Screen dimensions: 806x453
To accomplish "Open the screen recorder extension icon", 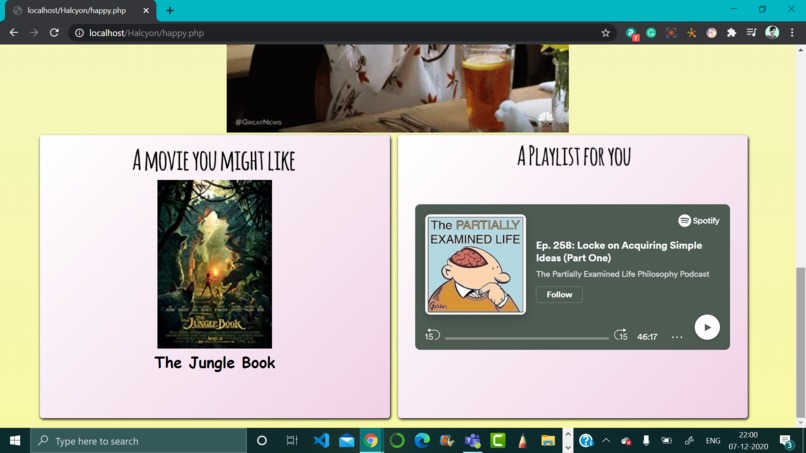I will [671, 33].
